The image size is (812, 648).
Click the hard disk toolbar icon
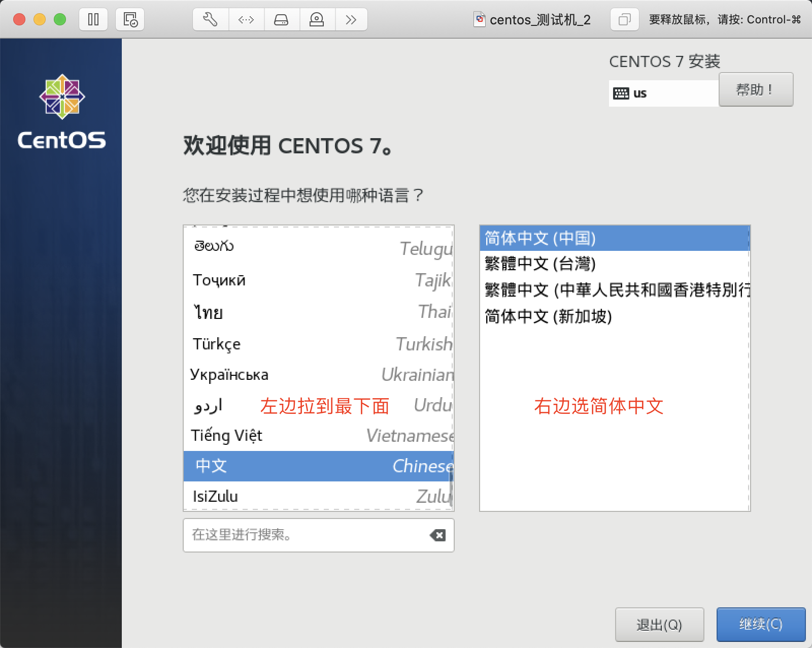[x=281, y=20]
